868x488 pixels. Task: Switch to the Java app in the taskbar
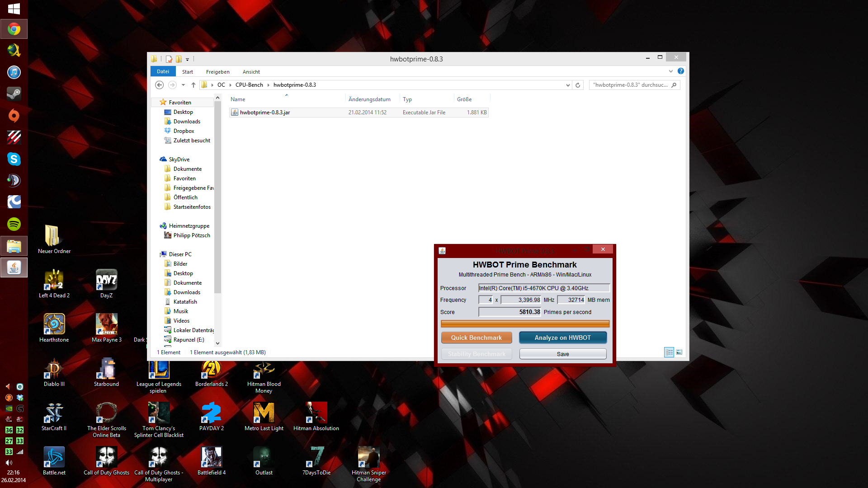coord(14,267)
